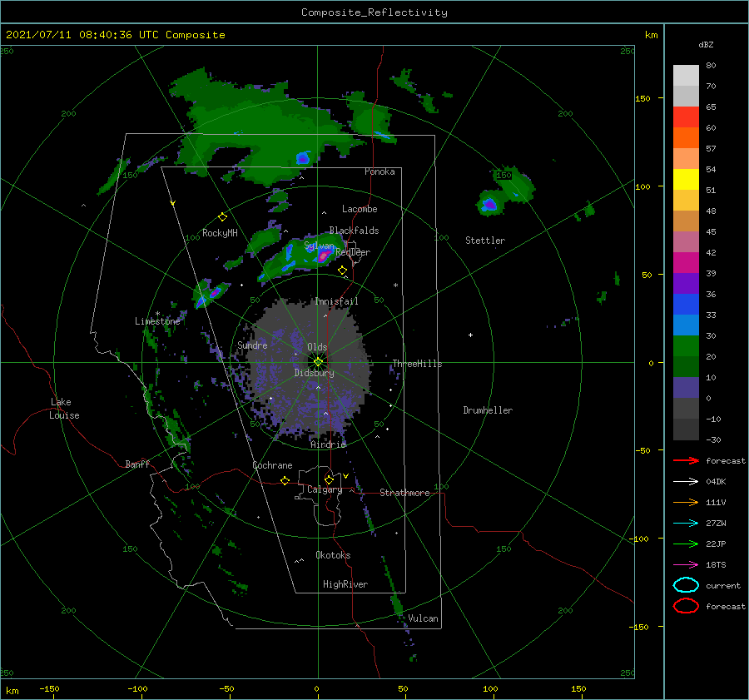Click the white plus marker above Drumheller
Viewport: 749px width, 700px height.
470,335
